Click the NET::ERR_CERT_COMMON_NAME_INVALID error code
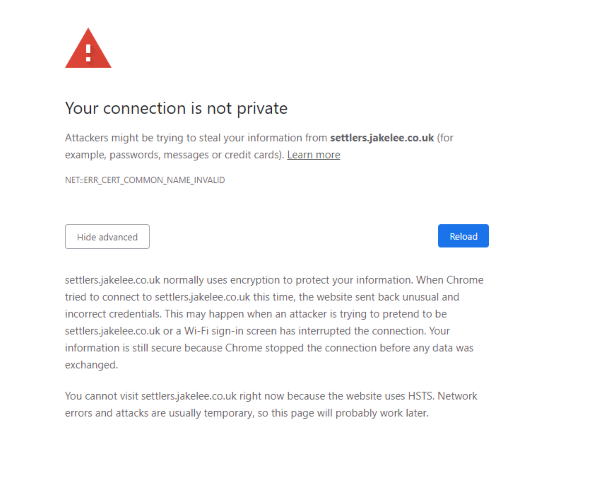This screenshot has width=600, height=481. 145,180
